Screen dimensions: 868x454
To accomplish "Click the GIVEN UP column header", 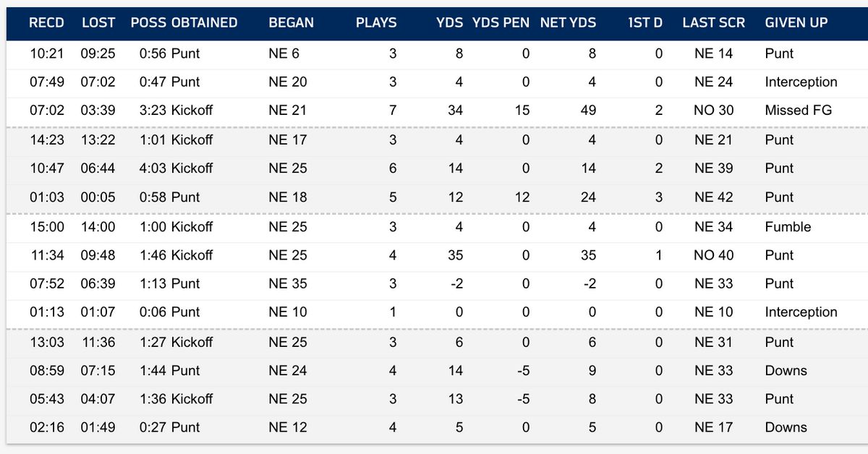I will pos(796,22).
